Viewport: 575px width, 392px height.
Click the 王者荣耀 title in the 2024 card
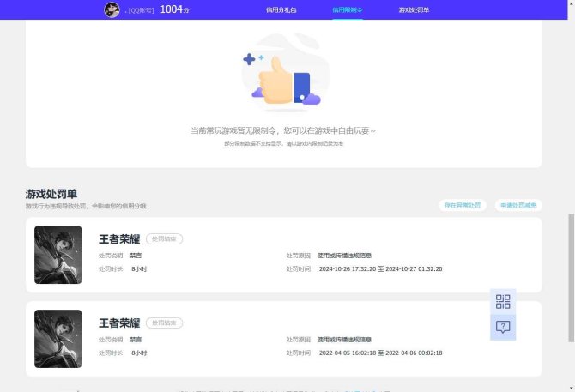click(x=119, y=238)
